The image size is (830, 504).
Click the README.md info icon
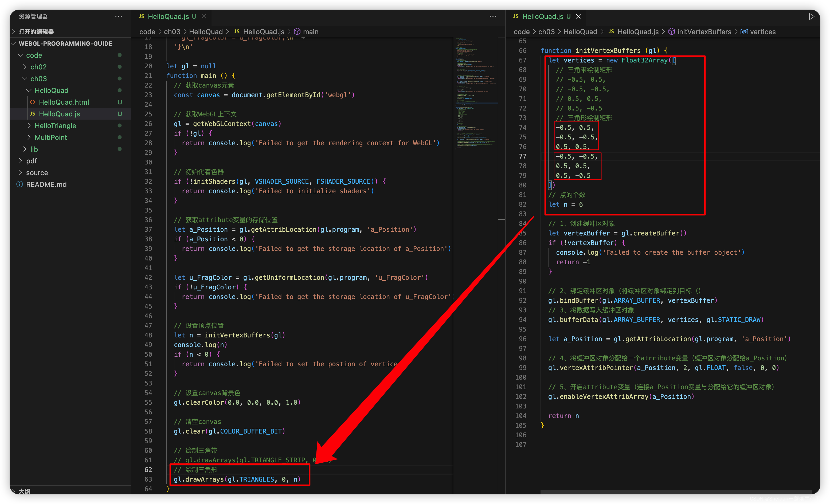pos(20,184)
